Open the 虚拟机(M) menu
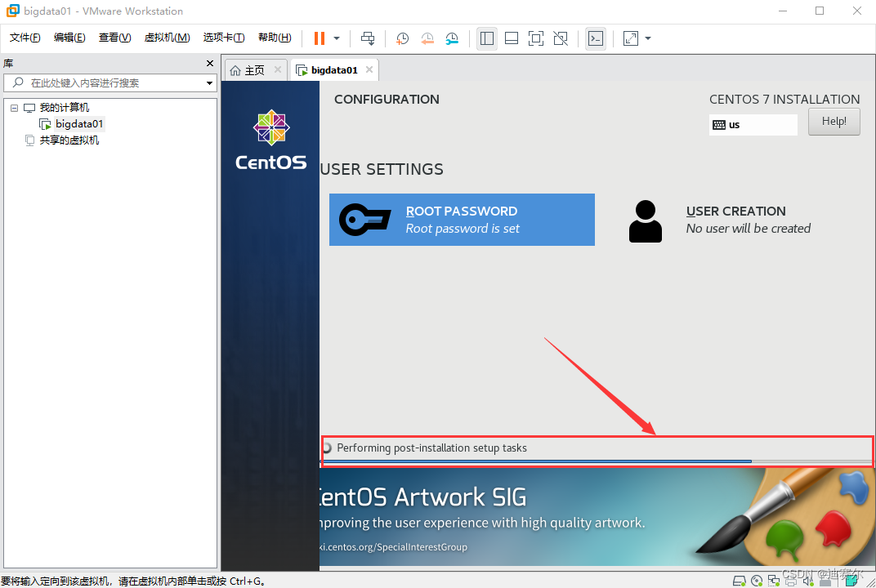Viewport: 876px width, 588px height. [167, 38]
